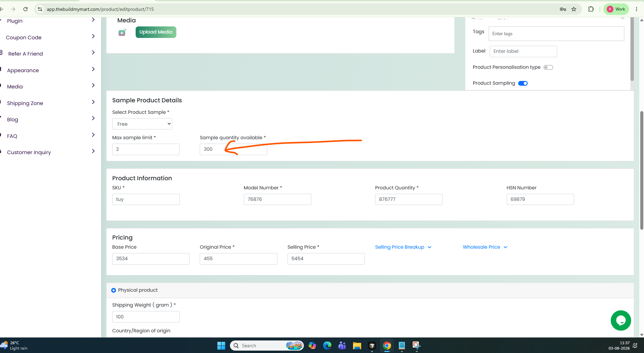
Task: Open the chat support bubble
Action: tap(621, 320)
